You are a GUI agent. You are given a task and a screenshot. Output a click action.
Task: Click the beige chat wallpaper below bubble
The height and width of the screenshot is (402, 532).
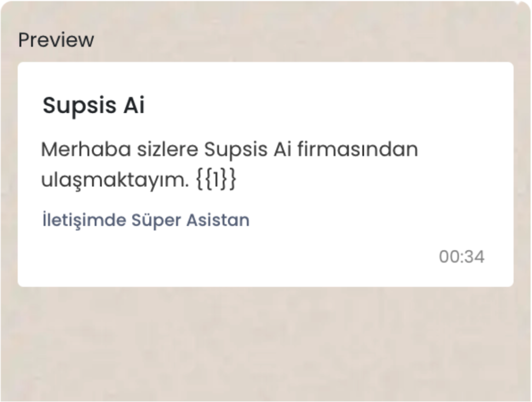(266, 343)
